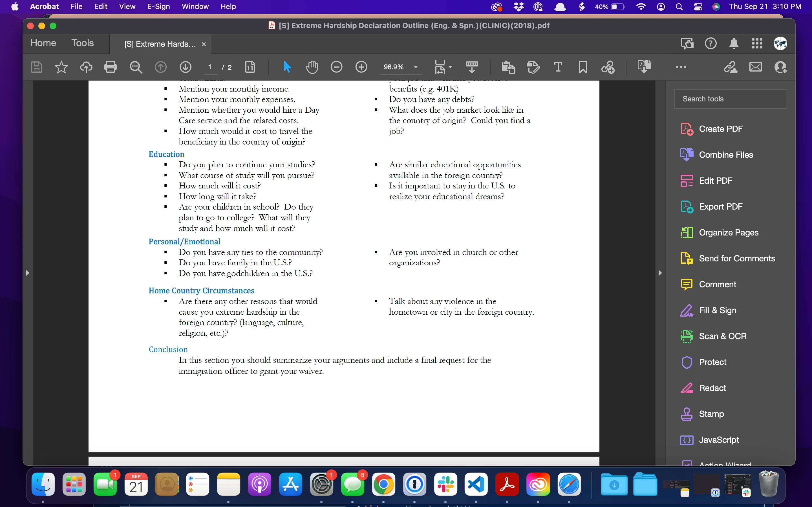
Task: Open Organize Pages tool
Action: click(x=729, y=232)
